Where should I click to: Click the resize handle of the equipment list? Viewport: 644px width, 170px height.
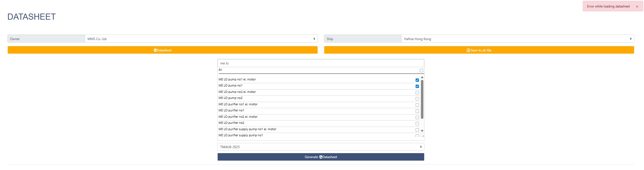pyautogui.click(x=423, y=136)
